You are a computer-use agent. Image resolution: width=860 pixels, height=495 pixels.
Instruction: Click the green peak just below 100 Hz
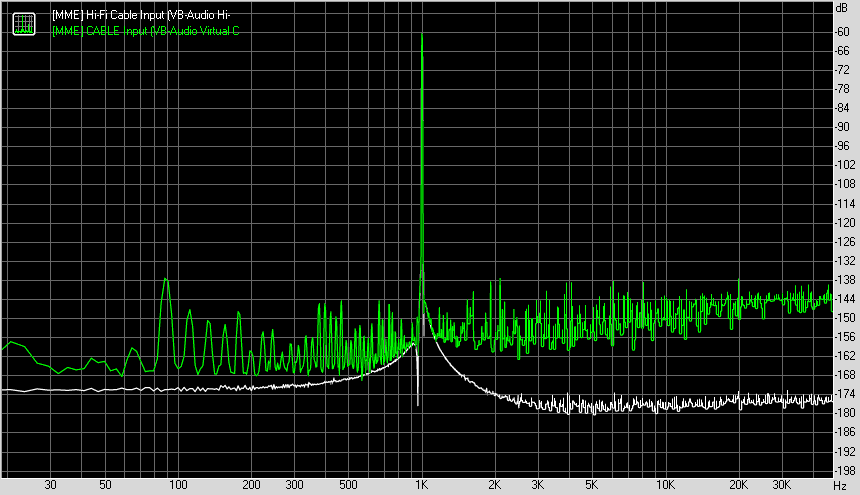point(166,280)
